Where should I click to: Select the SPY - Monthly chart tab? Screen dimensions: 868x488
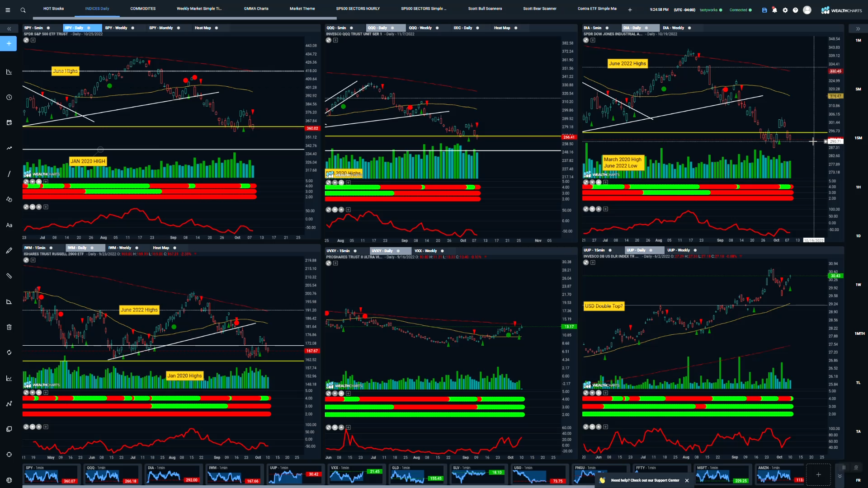[161, 28]
